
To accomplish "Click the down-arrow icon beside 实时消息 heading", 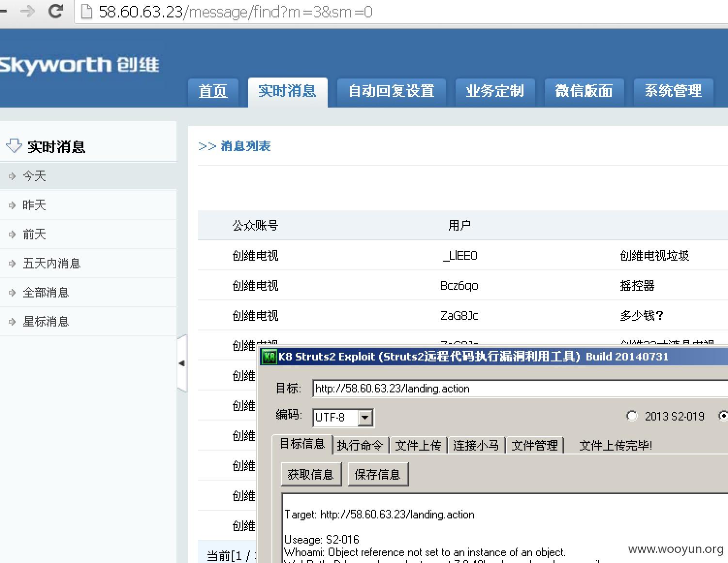I will click(x=14, y=145).
